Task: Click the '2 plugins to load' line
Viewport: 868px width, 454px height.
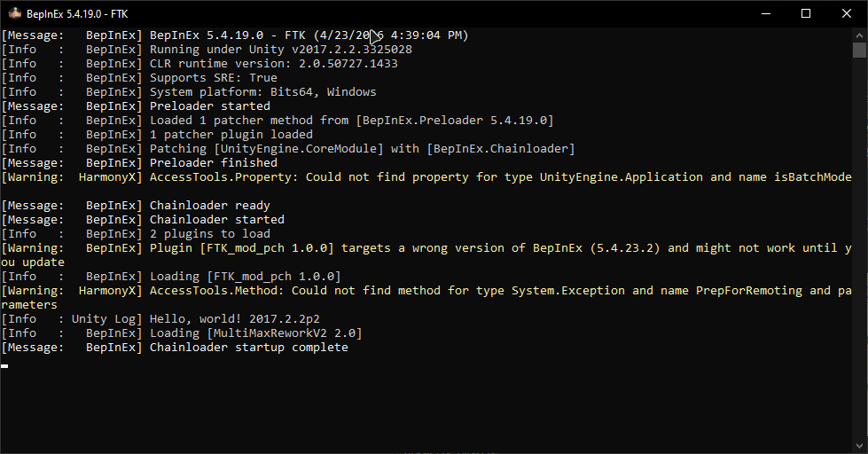Action: (x=136, y=233)
